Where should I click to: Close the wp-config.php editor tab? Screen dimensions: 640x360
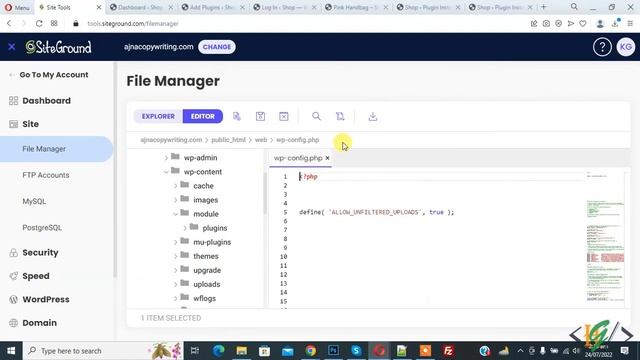click(x=327, y=158)
